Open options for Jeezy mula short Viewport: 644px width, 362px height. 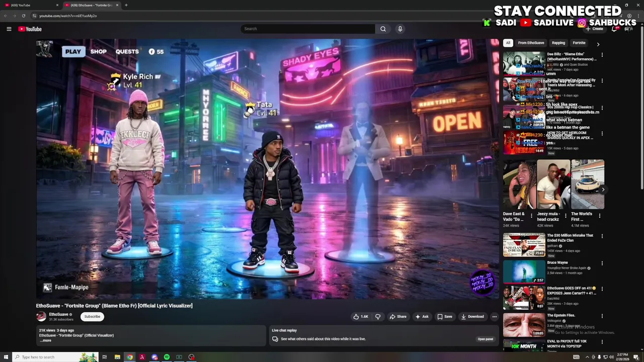point(566,216)
